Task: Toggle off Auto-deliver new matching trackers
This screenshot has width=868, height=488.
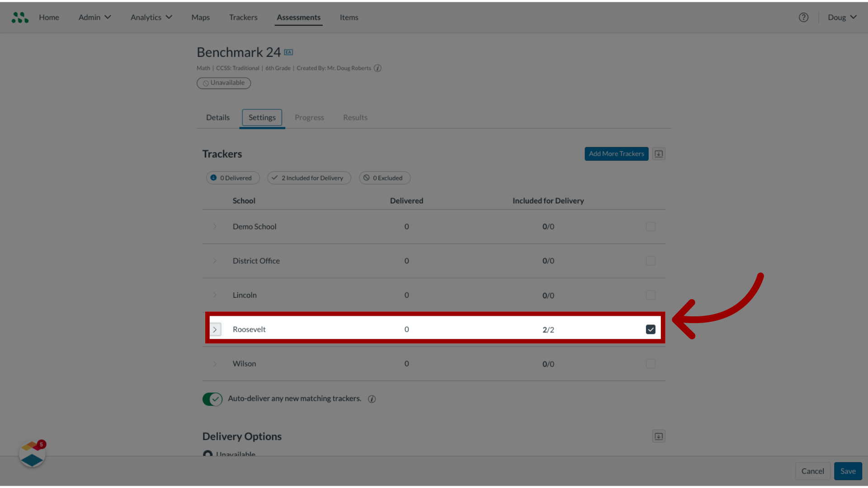Action: 212,399
